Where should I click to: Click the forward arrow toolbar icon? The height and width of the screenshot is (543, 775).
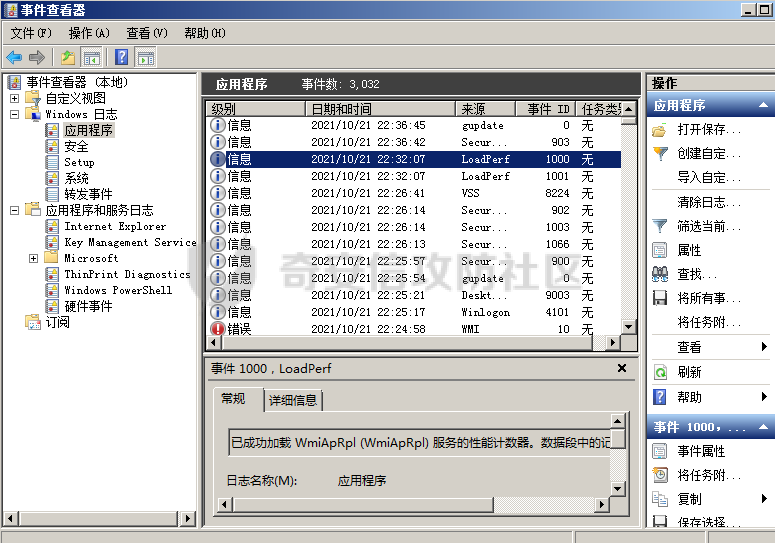click(x=37, y=58)
